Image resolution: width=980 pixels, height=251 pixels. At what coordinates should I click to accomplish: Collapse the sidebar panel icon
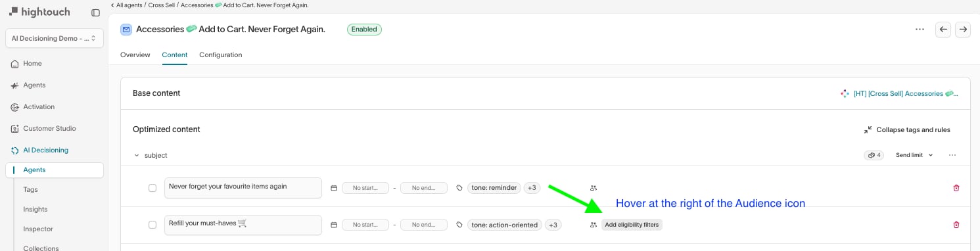[96, 12]
